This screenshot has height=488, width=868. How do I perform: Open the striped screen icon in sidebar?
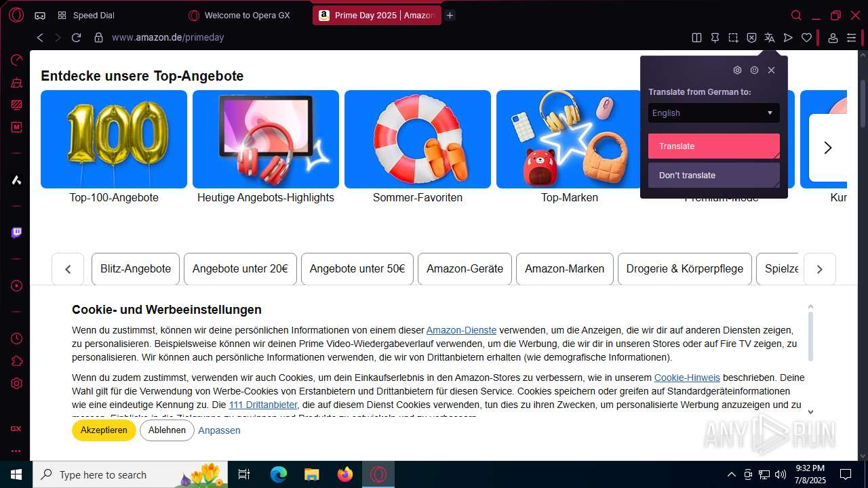pos(16,104)
